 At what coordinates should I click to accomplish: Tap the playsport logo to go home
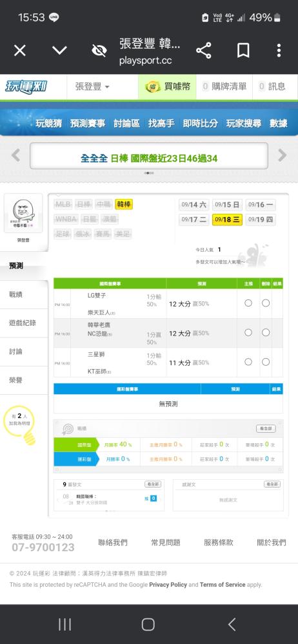pyautogui.click(x=26, y=87)
